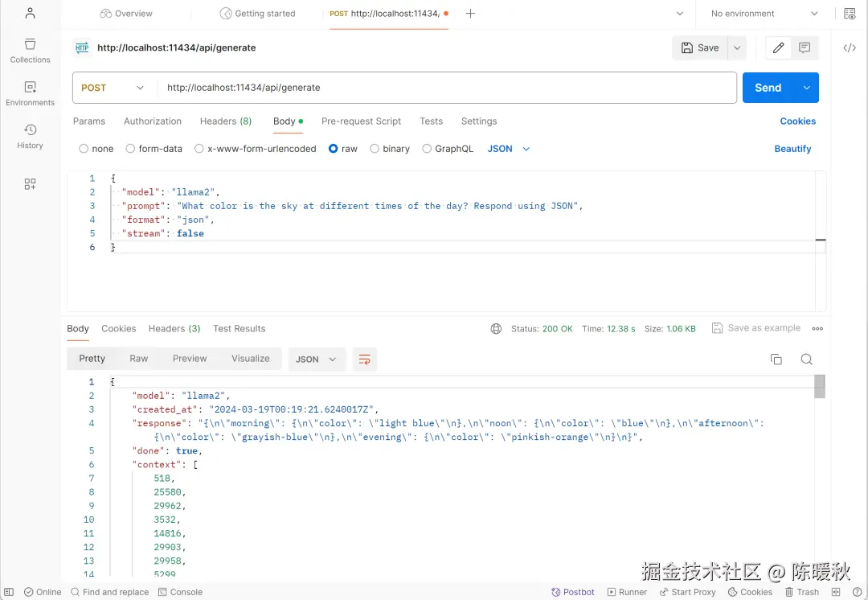Open the request Settings tab

click(x=479, y=121)
